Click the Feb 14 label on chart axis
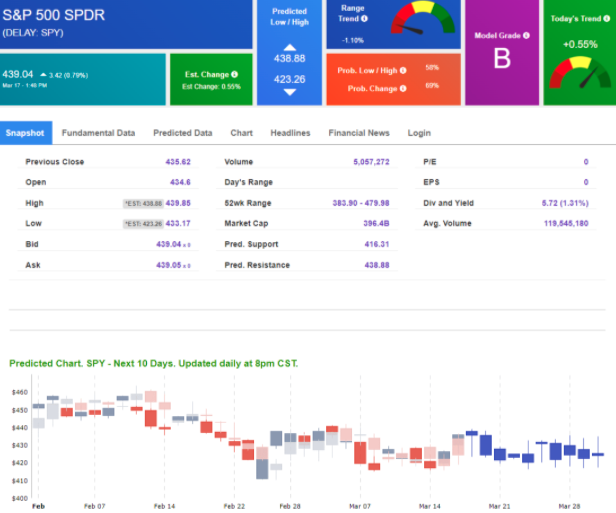This screenshot has height=513, width=616. point(164,506)
